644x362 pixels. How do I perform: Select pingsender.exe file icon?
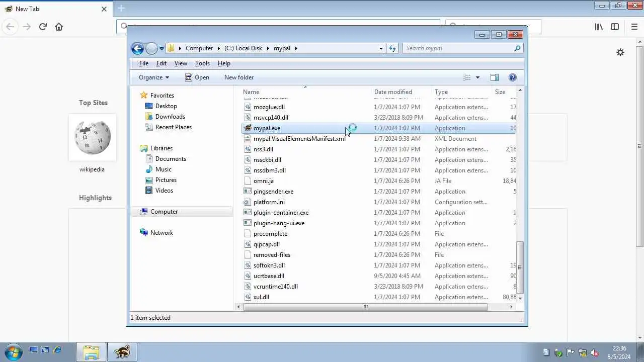(248, 192)
